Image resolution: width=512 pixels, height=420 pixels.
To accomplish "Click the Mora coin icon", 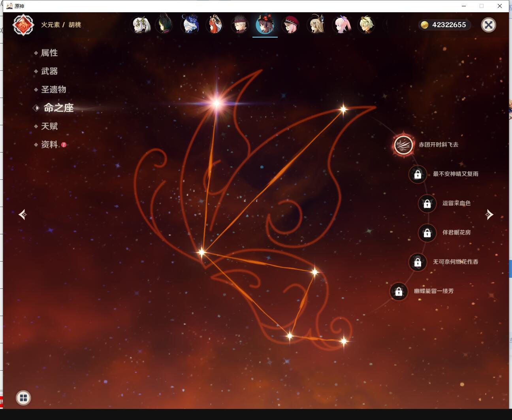I will coord(425,25).
